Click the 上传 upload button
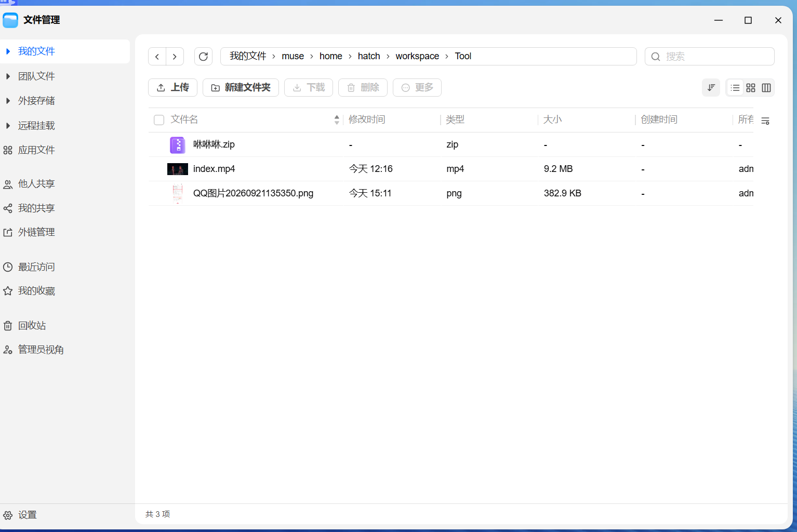This screenshot has height=532, width=797. pyautogui.click(x=172, y=88)
